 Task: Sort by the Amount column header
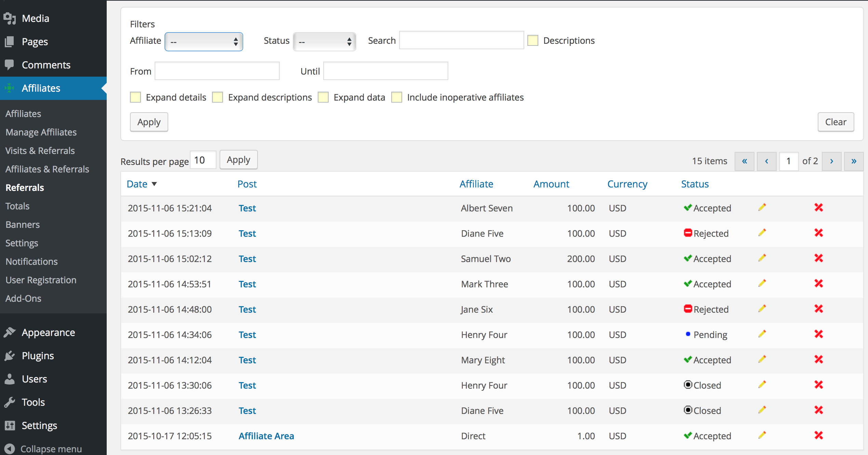(551, 184)
